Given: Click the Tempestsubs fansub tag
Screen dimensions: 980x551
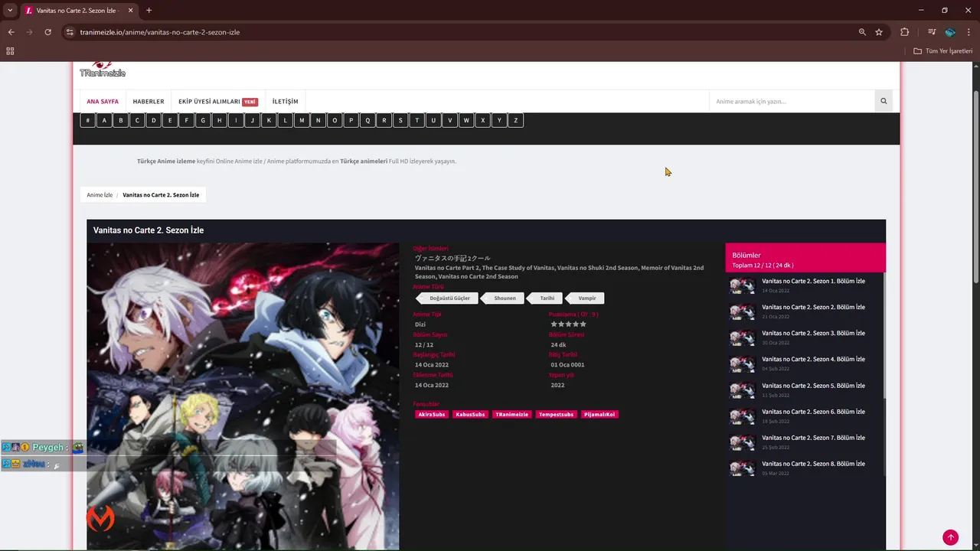Looking at the screenshot, I should (x=556, y=414).
